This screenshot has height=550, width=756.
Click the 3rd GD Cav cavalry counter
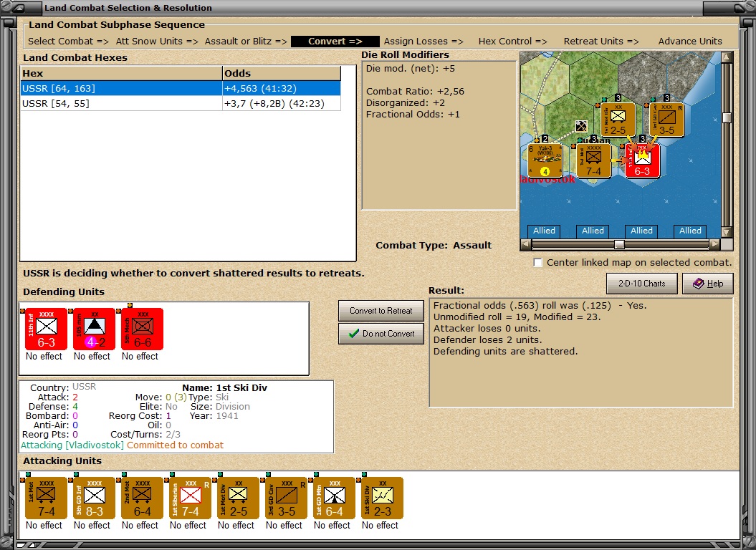click(x=284, y=498)
